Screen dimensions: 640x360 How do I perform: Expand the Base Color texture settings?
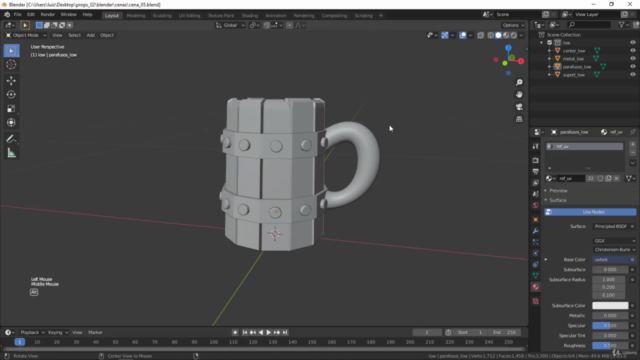(x=546, y=260)
